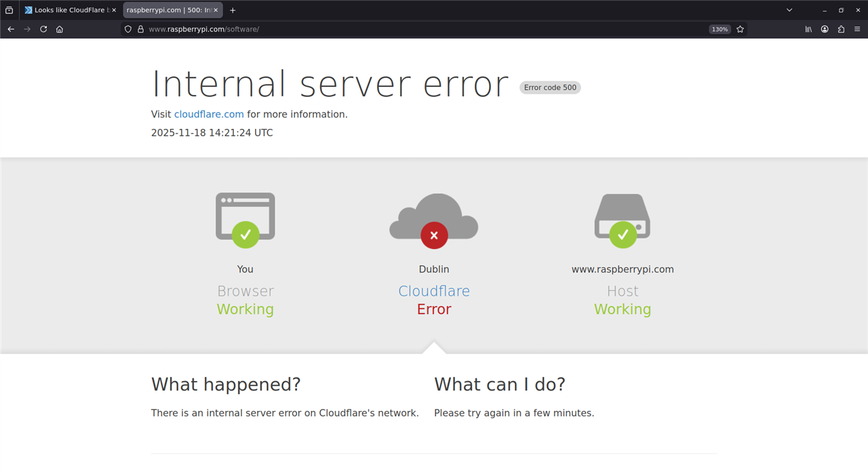Close the 'Looks like CloudFlare' tab
The height and width of the screenshot is (470, 868).
pos(113,10)
